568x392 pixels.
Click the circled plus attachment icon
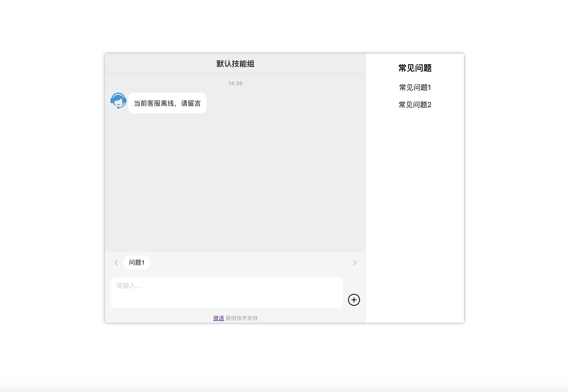tap(354, 300)
